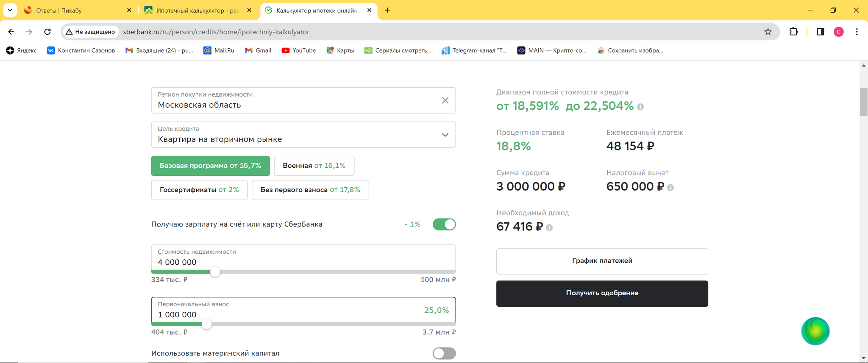Click the - 1% discount label
868x363 pixels.
412,224
